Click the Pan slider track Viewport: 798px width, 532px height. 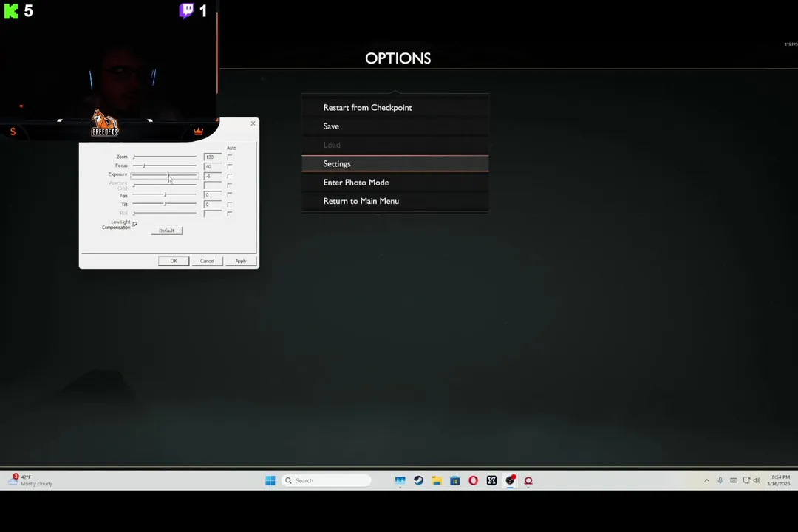(164, 194)
